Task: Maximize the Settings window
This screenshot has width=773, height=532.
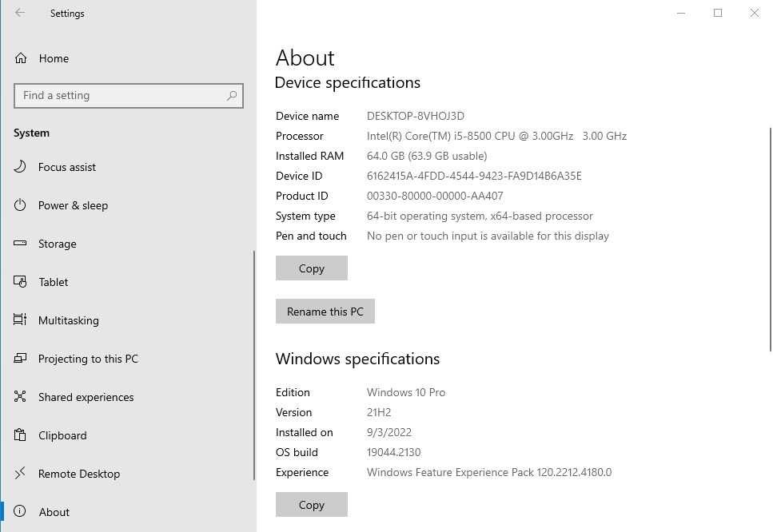Action: click(718, 13)
